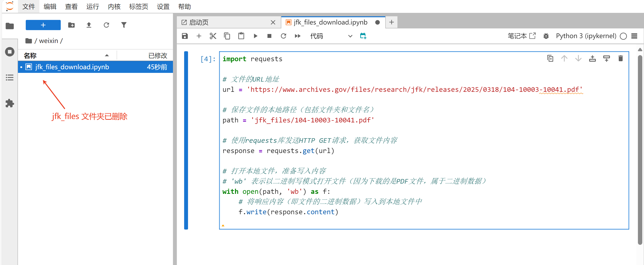
Task: Open the running terminals and kernels sidebar tab
Action: [x=9, y=52]
